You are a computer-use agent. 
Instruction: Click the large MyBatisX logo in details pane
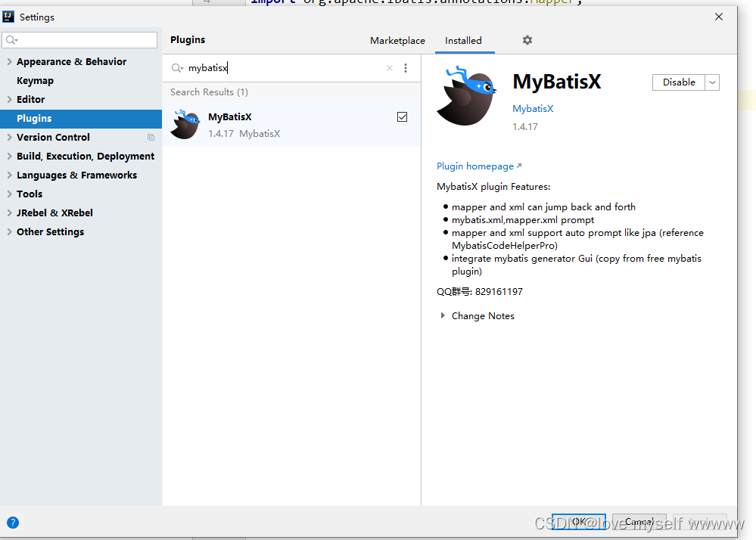(x=467, y=96)
